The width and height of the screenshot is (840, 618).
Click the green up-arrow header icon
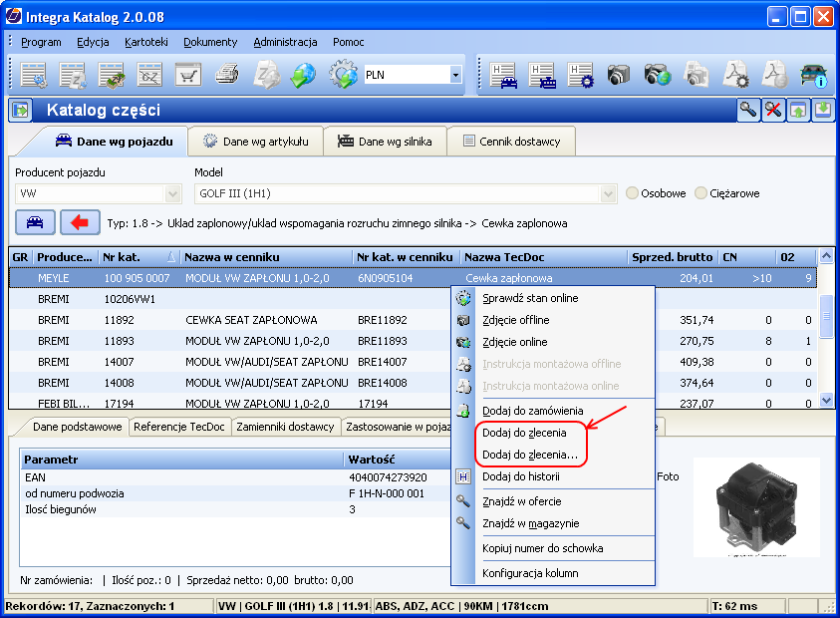[798, 111]
